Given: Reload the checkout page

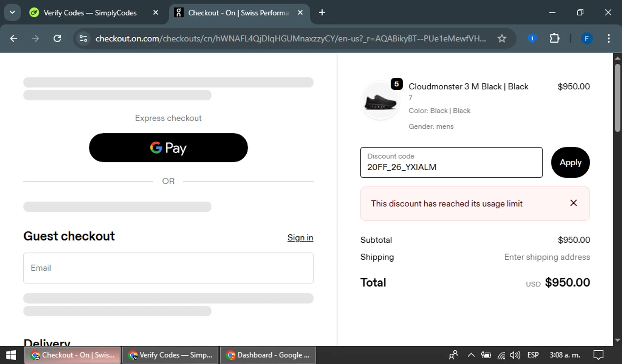Looking at the screenshot, I should (57, 39).
